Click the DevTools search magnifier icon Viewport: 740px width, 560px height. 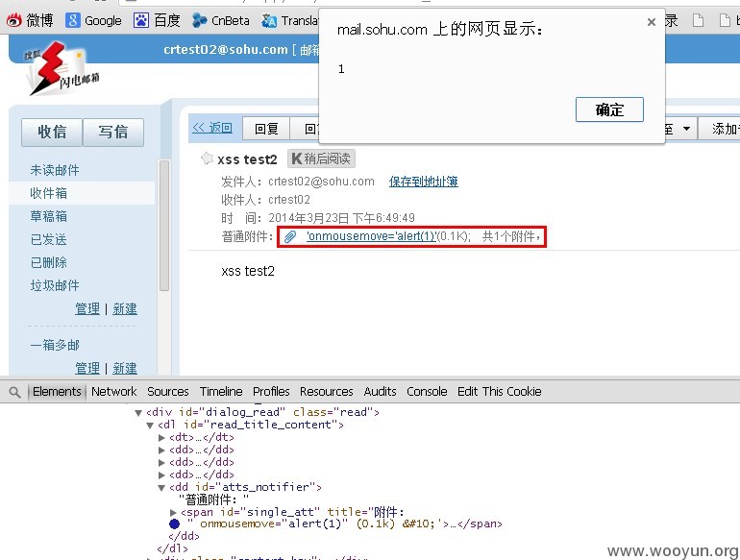pyautogui.click(x=14, y=392)
